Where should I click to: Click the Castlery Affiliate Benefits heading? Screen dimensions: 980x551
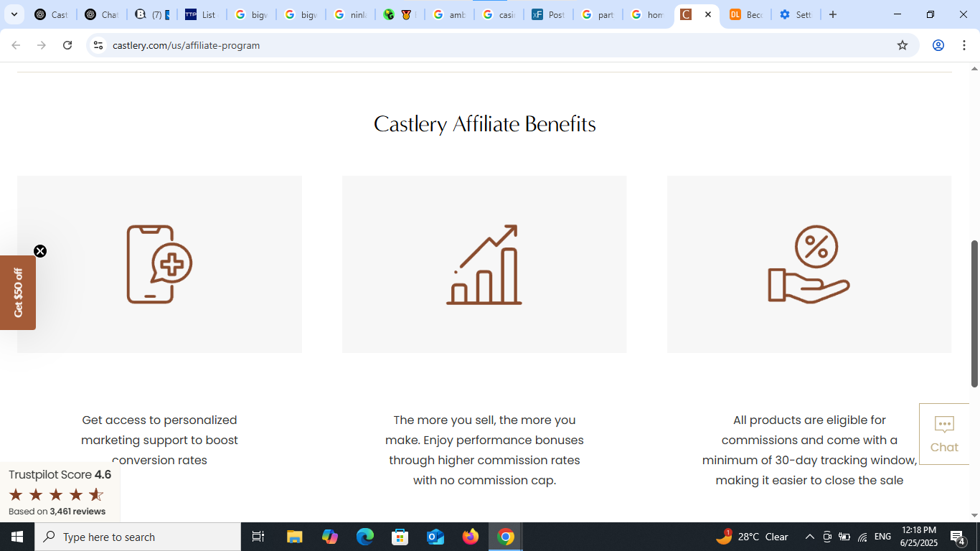coord(484,123)
